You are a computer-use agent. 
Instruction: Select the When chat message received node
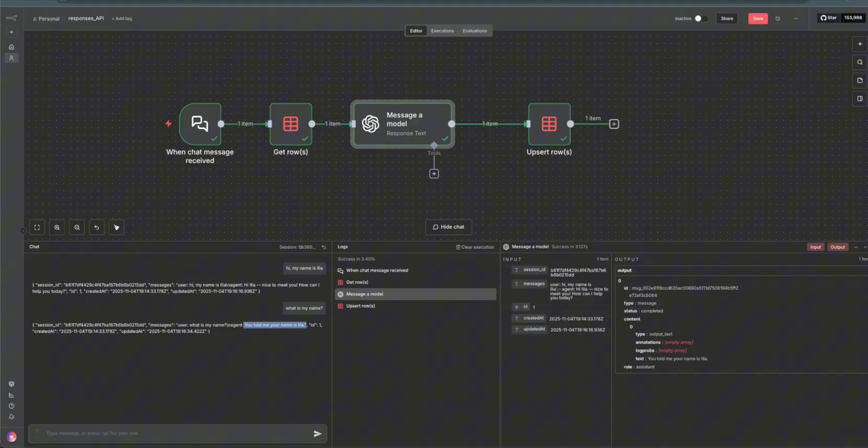[200, 124]
